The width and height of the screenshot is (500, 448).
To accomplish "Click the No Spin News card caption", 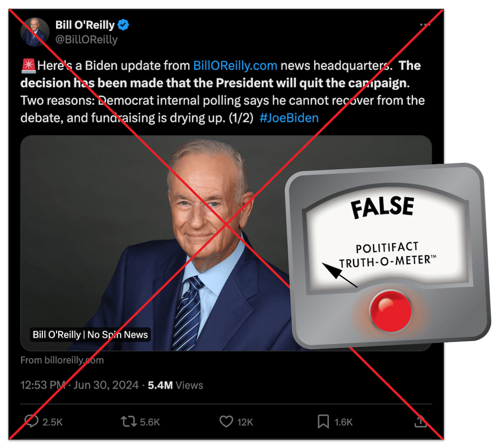I will click(90, 335).
